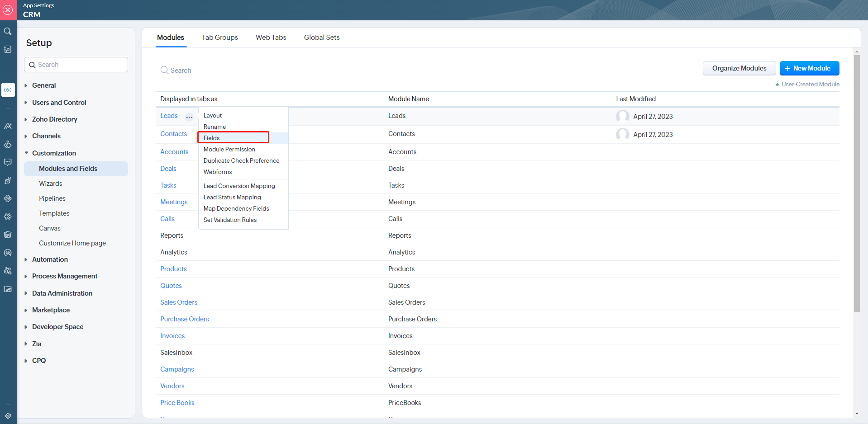Open the concentric diamond target icon
This screenshot has width=868, height=424.
point(8,198)
